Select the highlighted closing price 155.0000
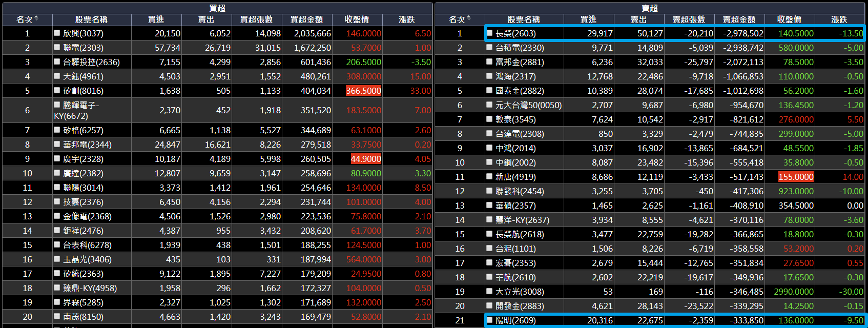 [796, 176]
